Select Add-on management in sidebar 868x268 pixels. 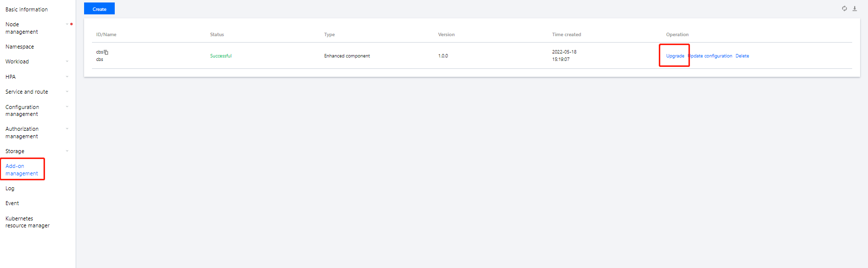point(22,169)
